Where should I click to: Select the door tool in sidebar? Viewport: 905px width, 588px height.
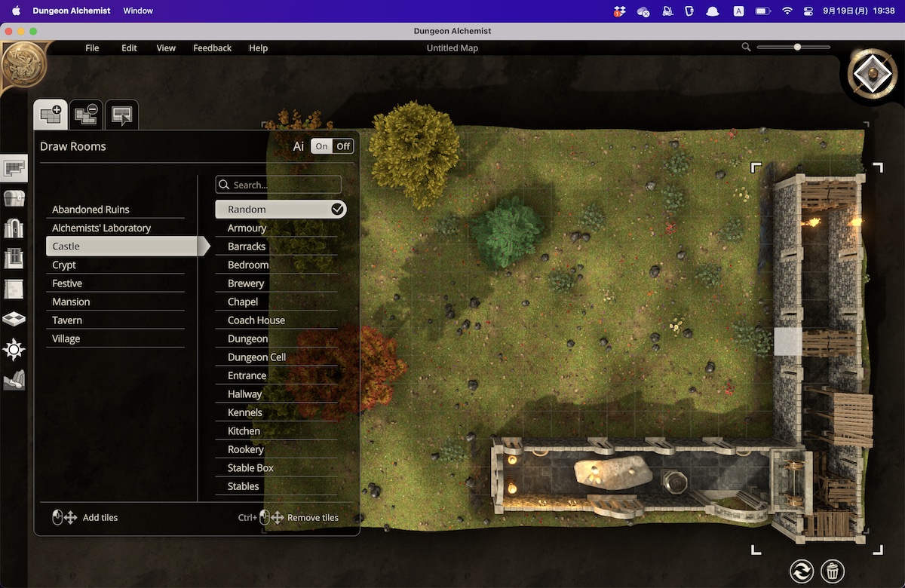click(14, 228)
